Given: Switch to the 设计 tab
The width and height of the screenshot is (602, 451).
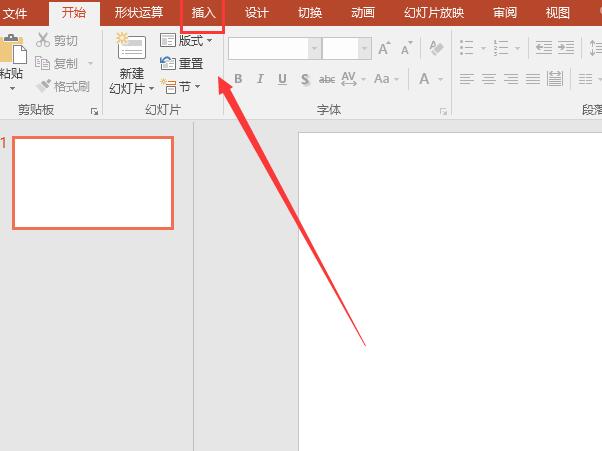Looking at the screenshot, I should point(256,13).
